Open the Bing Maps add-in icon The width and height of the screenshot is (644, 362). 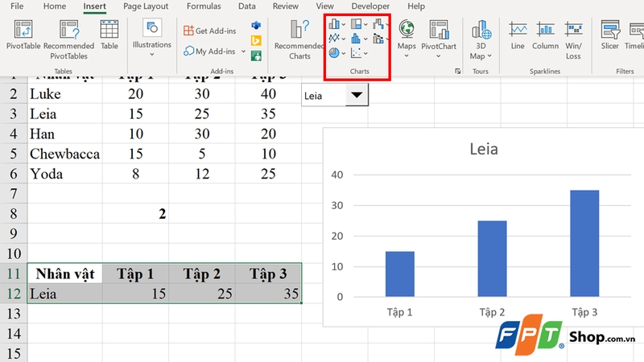[256, 41]
